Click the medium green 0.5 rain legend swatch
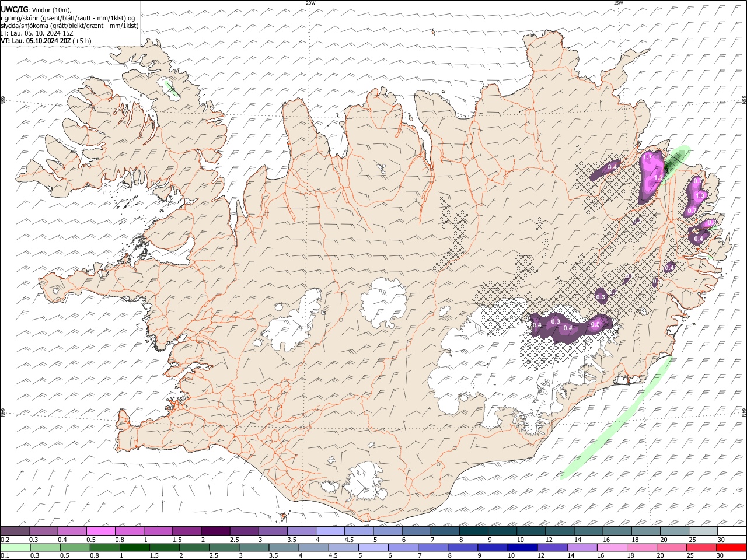Screen dimensions: 747x560 pos(74,548)
